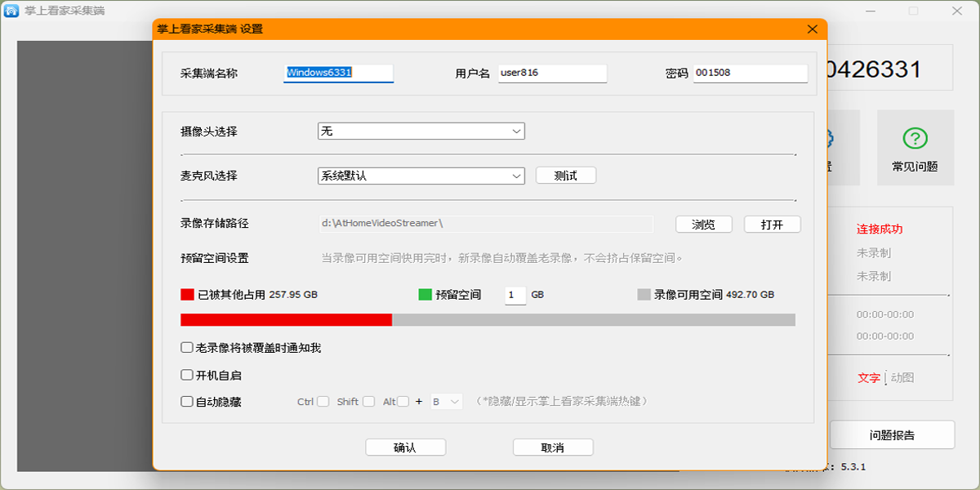Tick the Ctrl hotkey checkbox
Image resolution: width=980 pixels, height=490 pixels.
click(323, 402)
